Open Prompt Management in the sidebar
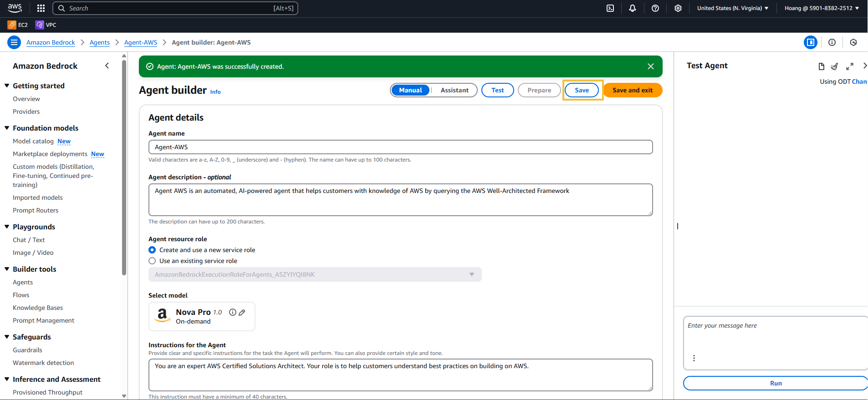Image resolution: width=868 pixels, height=400 pixels. click(x=43, y=320)
